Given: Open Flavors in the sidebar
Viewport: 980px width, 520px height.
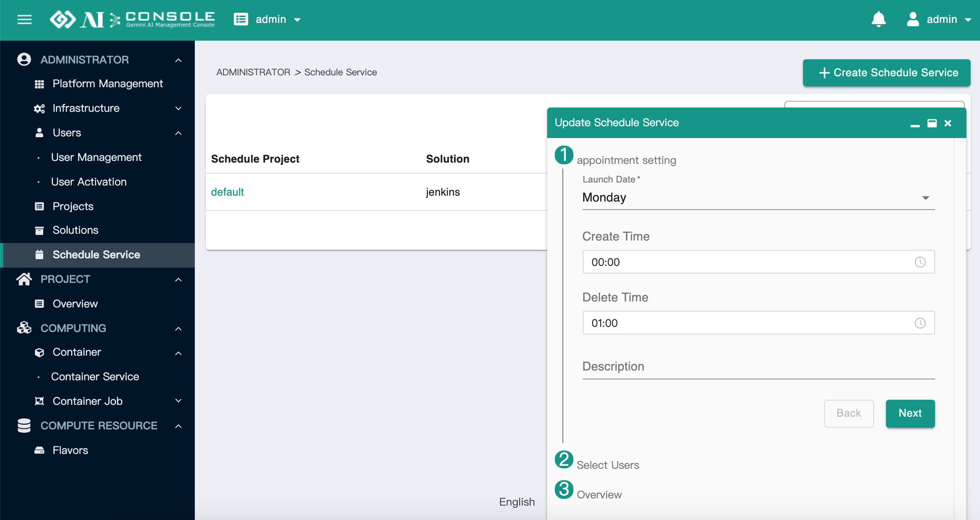Looking at the screenshot, I should [70, 451].
